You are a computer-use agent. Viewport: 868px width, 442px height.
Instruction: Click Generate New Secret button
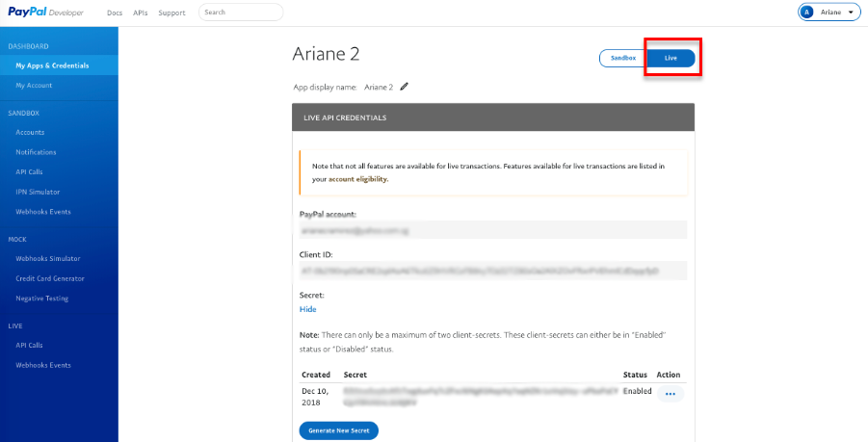click(x=339, y=430)
